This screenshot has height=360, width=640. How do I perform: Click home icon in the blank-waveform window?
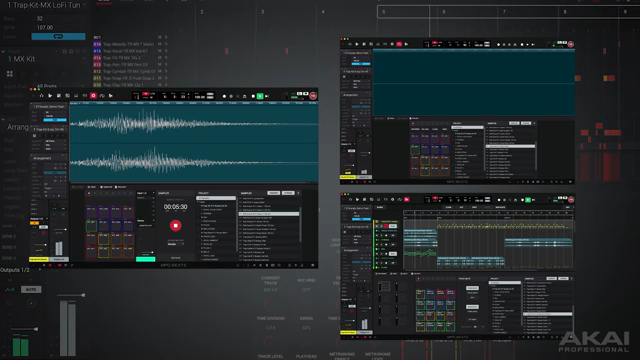pos(350,44)
